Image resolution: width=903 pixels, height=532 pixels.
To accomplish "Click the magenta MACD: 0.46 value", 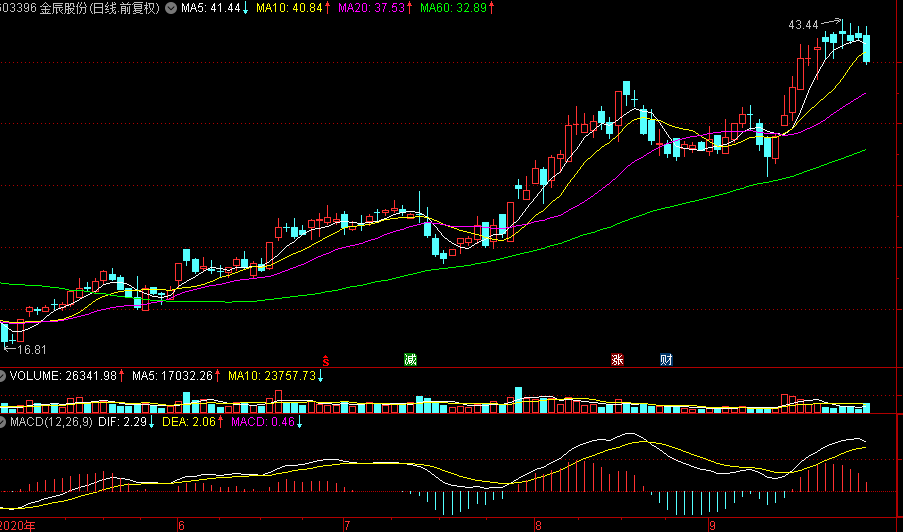I will (x=263, y=422).
